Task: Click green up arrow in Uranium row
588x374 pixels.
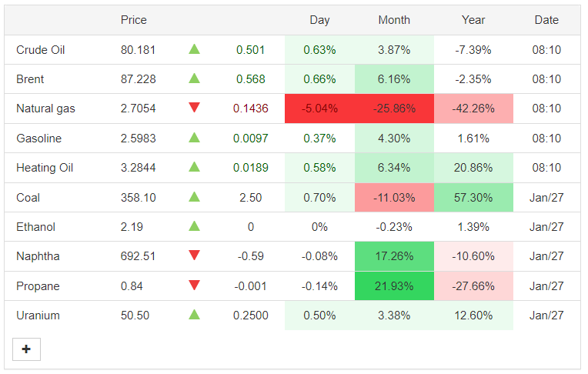Action: [194, 315]
